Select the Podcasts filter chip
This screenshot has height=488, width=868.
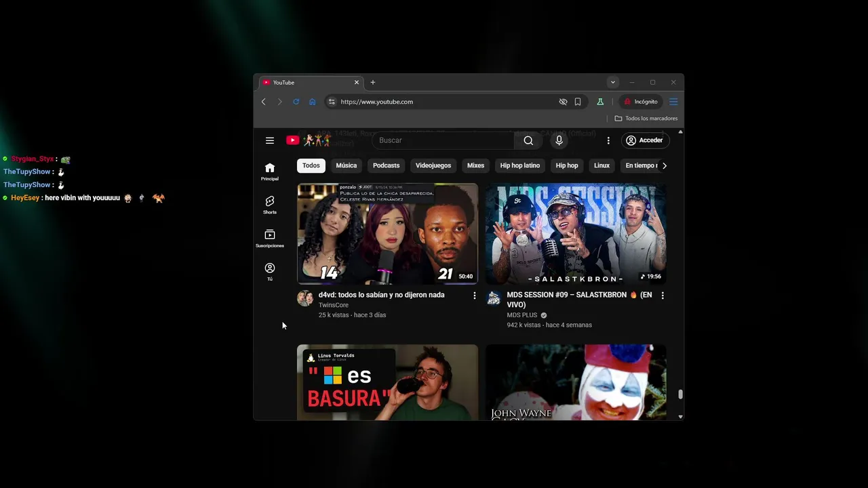point(387,165)
